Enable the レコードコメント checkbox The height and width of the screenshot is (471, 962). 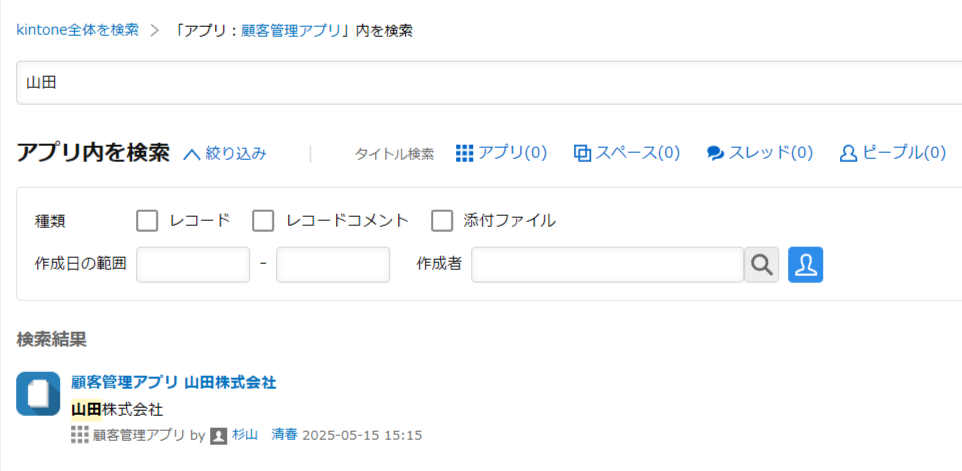tap(263, 221)
